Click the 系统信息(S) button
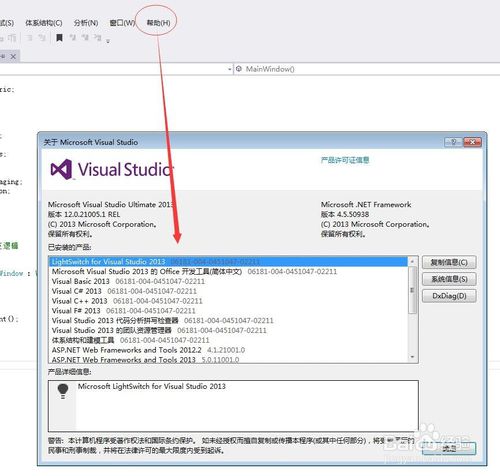The height and width of the screenshot is (476, 500). click(449, 279)
